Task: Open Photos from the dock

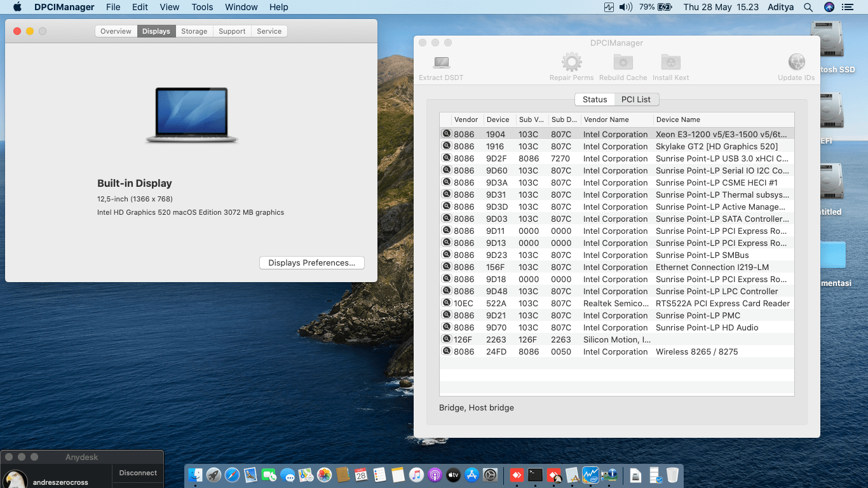Action: [x=325, y=475]
